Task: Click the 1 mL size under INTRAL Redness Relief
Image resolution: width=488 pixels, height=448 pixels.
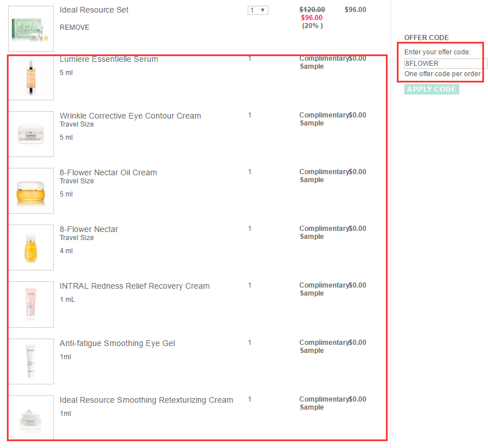Action: coord(67,300)
